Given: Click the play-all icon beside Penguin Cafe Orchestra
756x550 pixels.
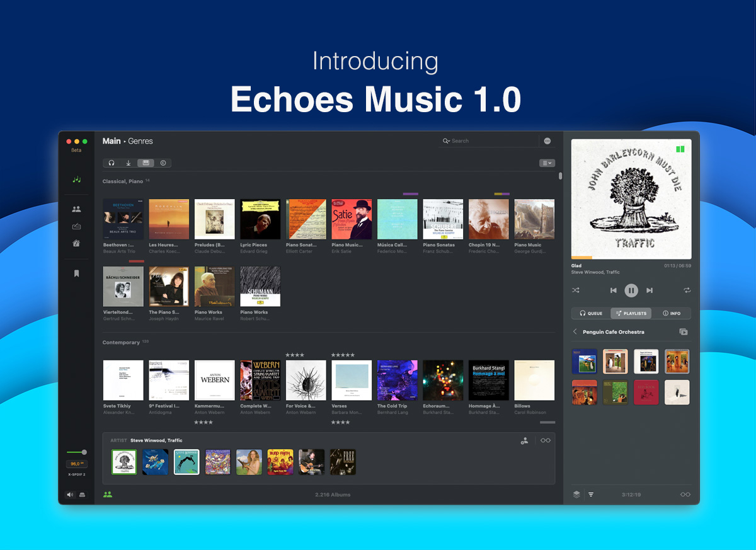Looking at the screenshot, I should click(684, 332).
